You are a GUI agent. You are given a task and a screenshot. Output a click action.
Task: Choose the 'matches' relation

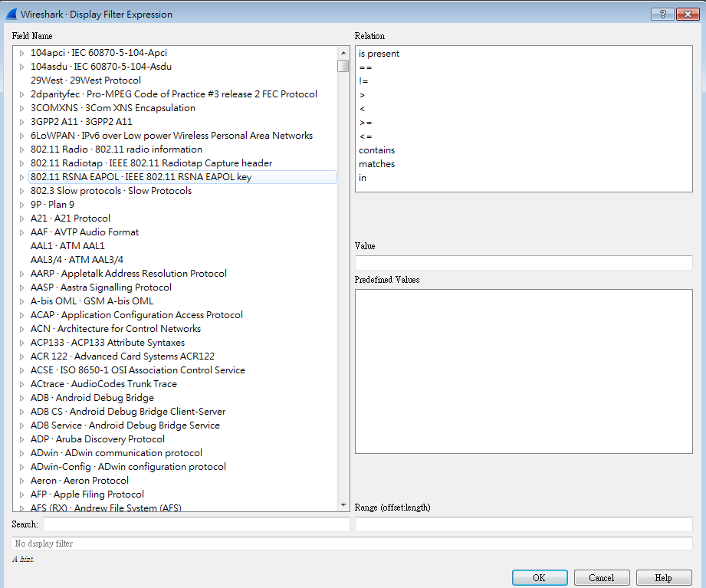[377, 164]
